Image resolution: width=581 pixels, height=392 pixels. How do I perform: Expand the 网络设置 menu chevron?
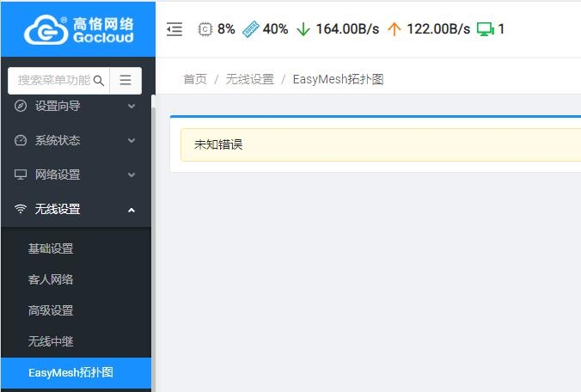pyautogui.click(x=131, y=175)
